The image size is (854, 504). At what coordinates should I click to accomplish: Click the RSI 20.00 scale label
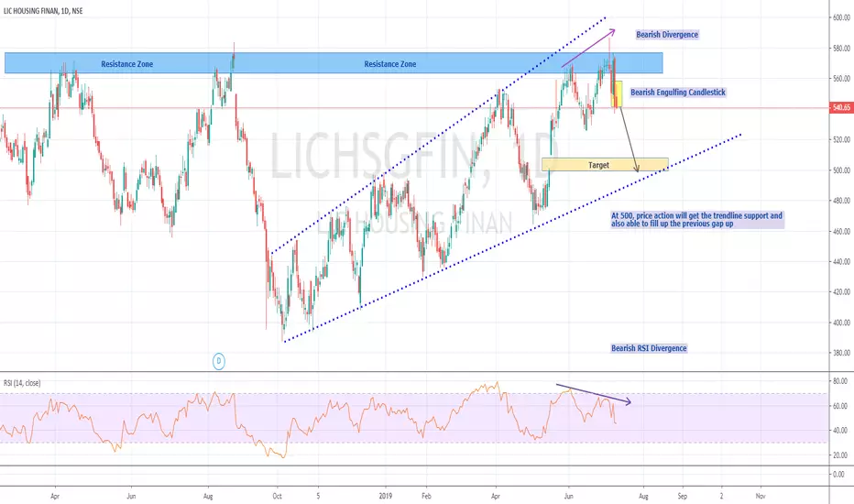coord(840,455)
